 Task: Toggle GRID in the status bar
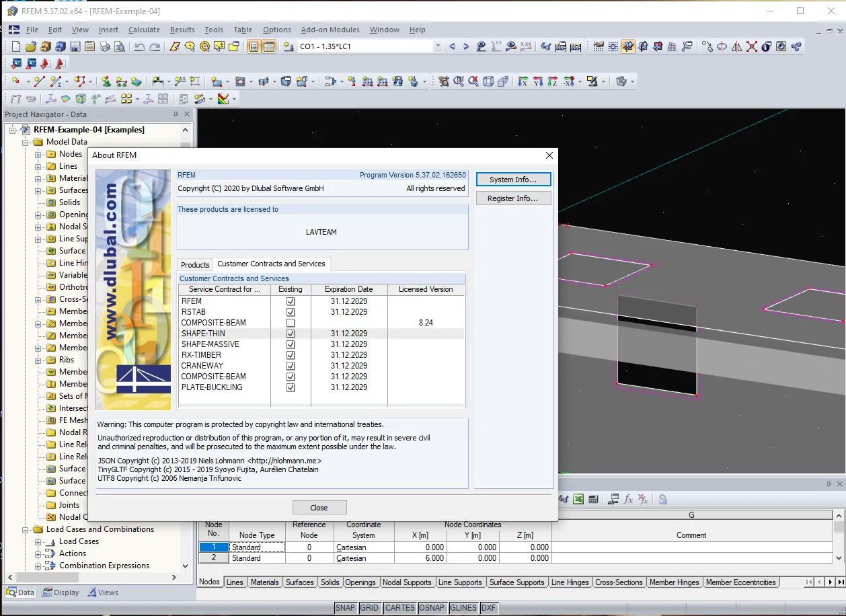coord(369,608)
